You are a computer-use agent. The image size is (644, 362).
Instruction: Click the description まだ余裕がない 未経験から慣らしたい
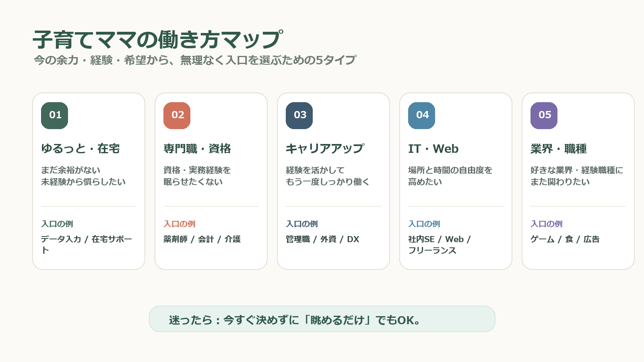[x=83, y=176]
